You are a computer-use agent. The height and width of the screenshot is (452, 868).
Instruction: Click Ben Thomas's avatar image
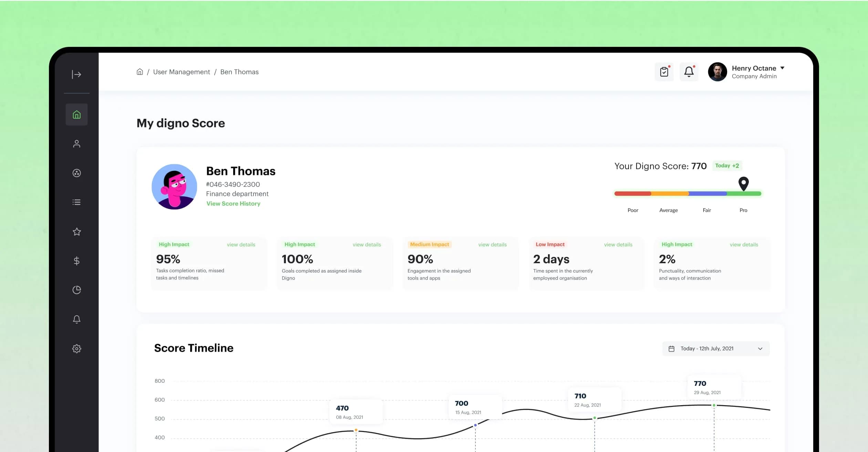point(174,187)
